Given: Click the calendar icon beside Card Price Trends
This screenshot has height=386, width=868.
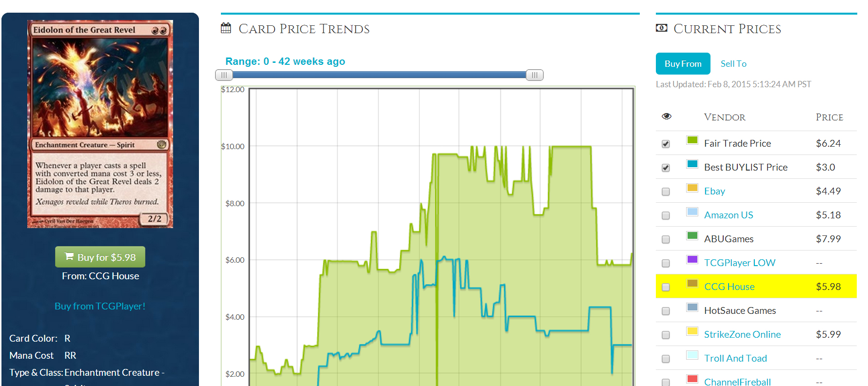Looking at the screenshot, I should point(226,28).
